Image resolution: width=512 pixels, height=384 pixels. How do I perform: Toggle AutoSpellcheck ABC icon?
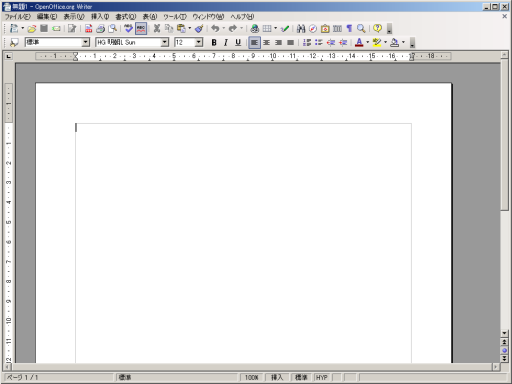pyautogui.click(x=141, y=29)
